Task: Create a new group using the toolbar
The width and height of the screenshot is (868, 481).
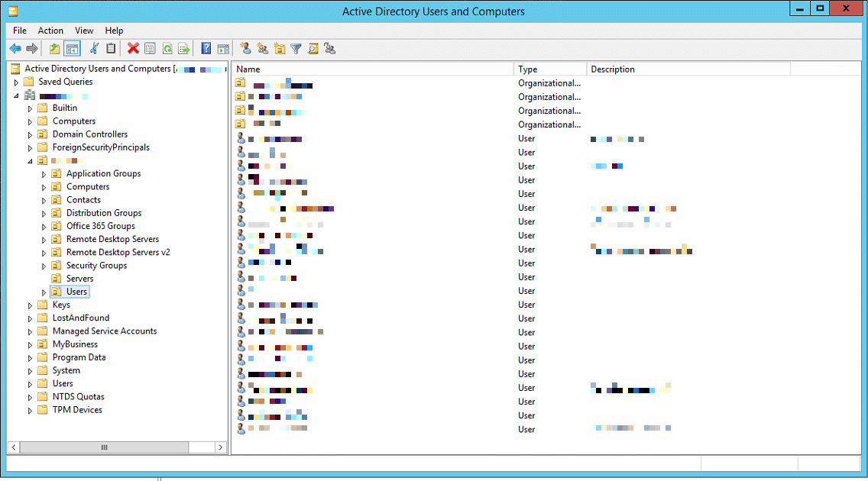Action: coord(262,48)
